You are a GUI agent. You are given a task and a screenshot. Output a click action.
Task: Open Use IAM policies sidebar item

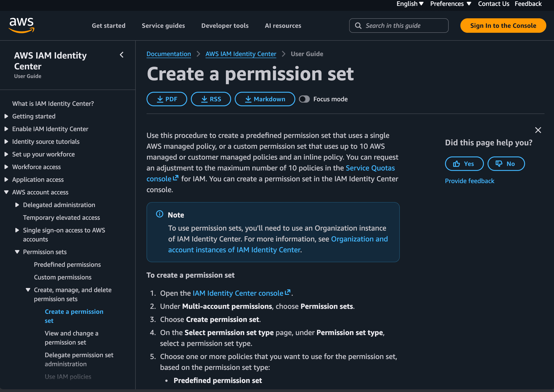click(x=68, y=377)
